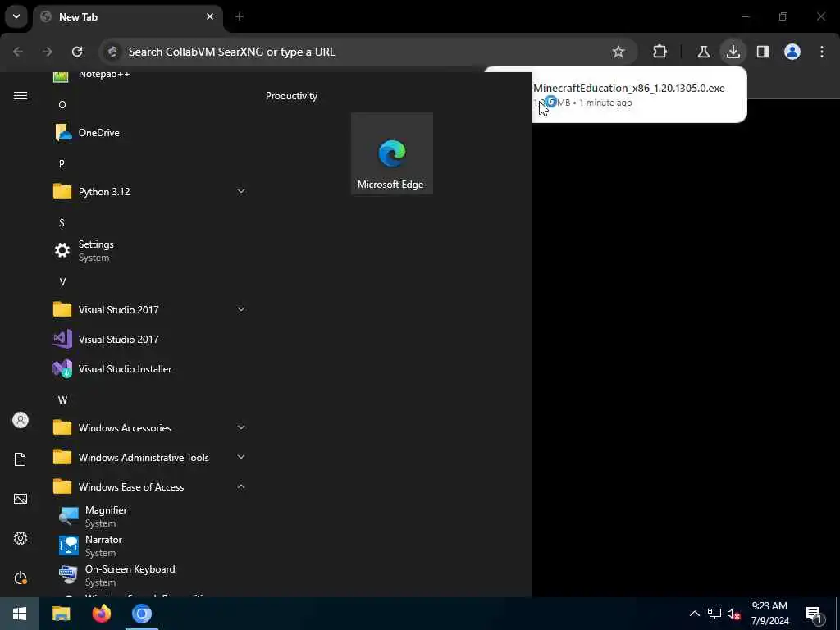Open Power options in Start sidebar
This screenshot has height=630, width=840.
click(x=21, y=577)
